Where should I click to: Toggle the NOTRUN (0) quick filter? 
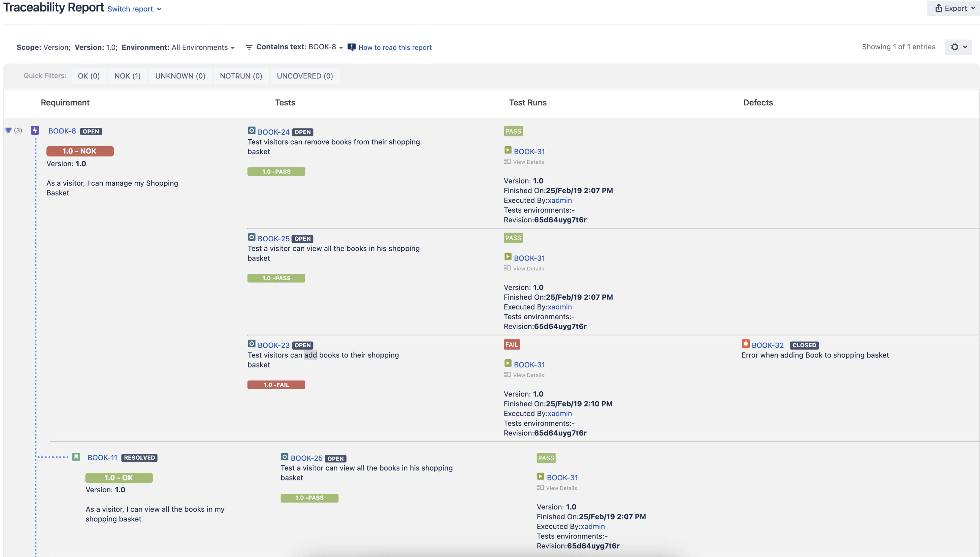click(x=241, y=76)
